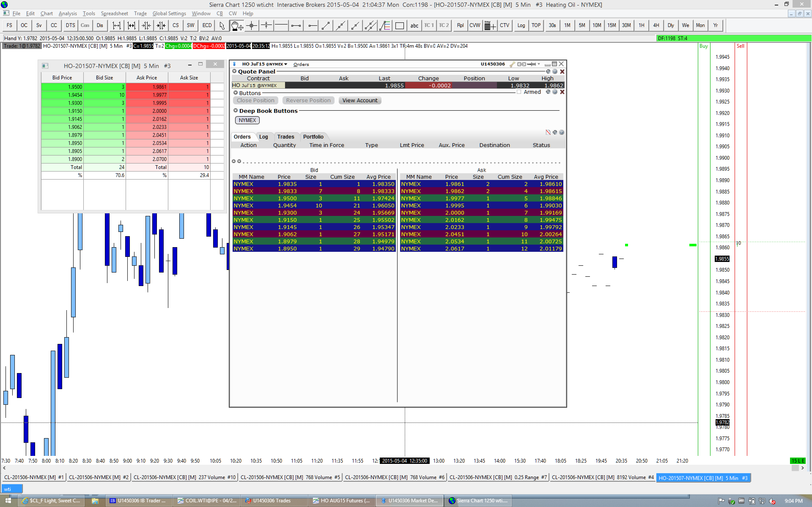Select the abc text drawing tool
812x507 pixels.
click(x=414, y=26)
